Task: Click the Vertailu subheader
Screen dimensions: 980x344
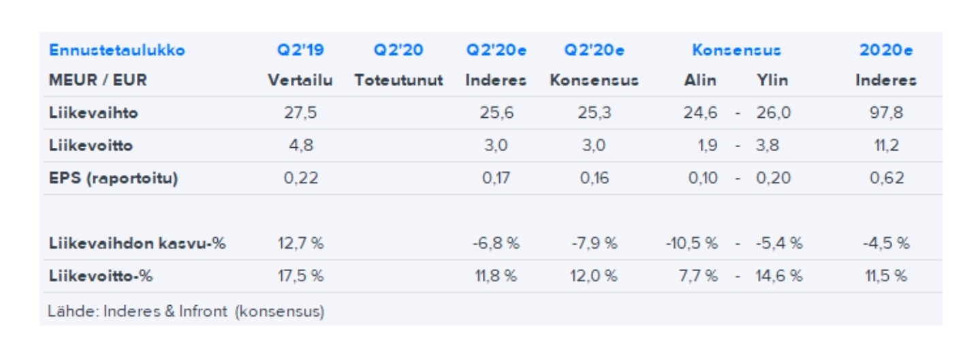Action: [300, 80]
